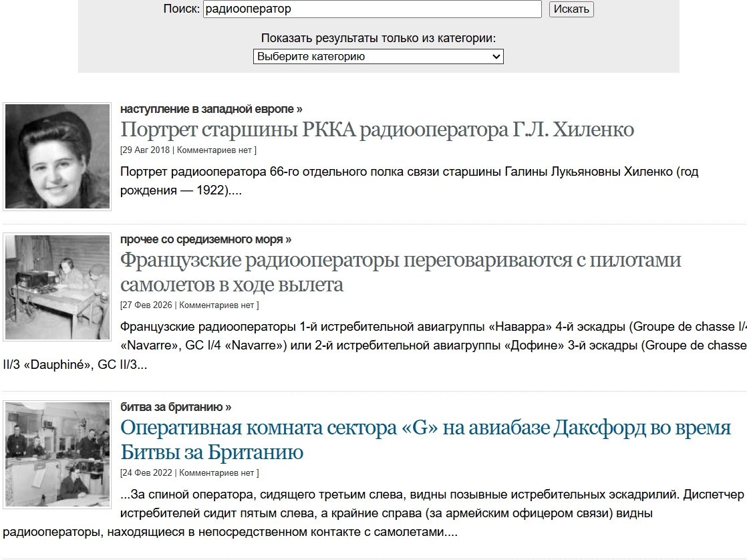Open article "Французские радиооператоры переговариваются с пилотами"
The width and height of the screenshot is (747, 560).
(x=400, y=260)
